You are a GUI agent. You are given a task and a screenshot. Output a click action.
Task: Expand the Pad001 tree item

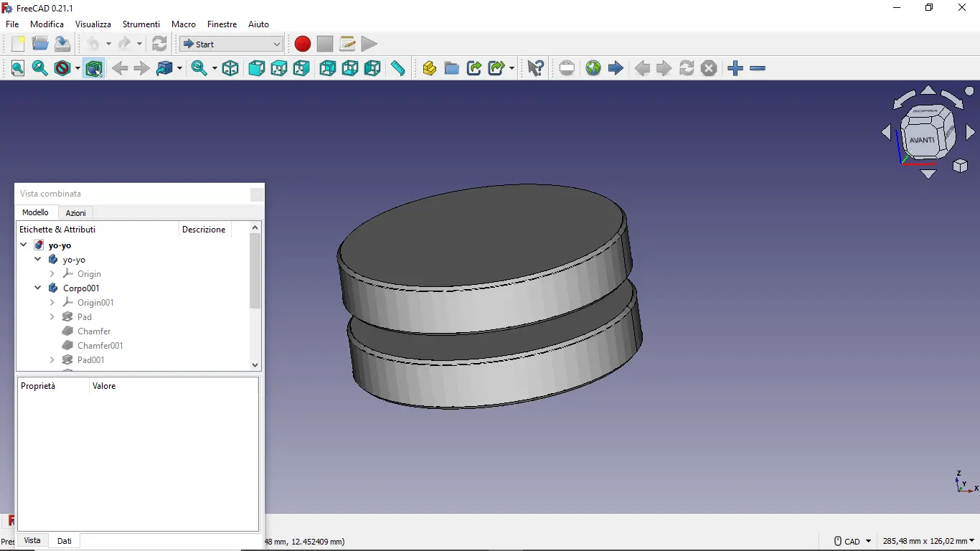(x=52, y=359)
